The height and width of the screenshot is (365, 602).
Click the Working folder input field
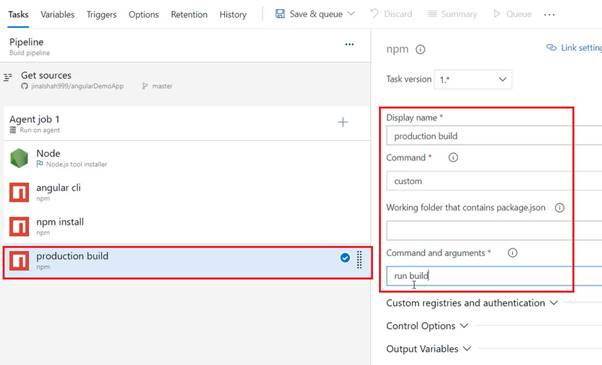(x=494, y=230)
